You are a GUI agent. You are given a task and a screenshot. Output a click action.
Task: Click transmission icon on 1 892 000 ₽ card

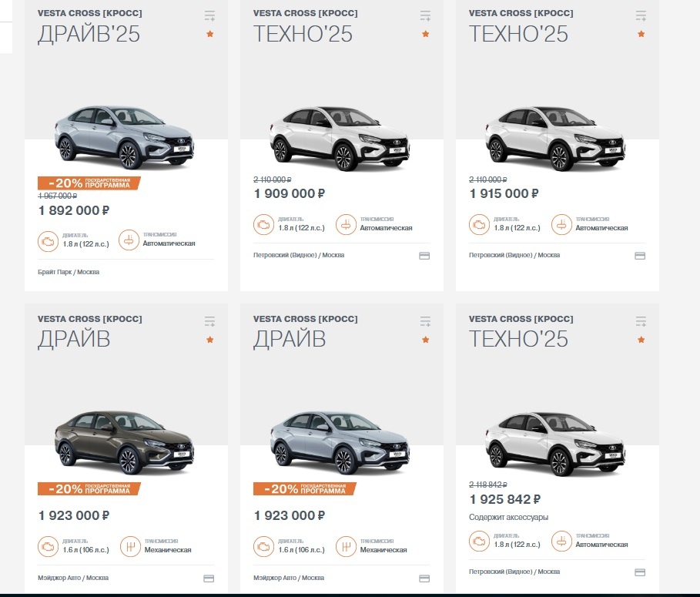pos(129,240)
